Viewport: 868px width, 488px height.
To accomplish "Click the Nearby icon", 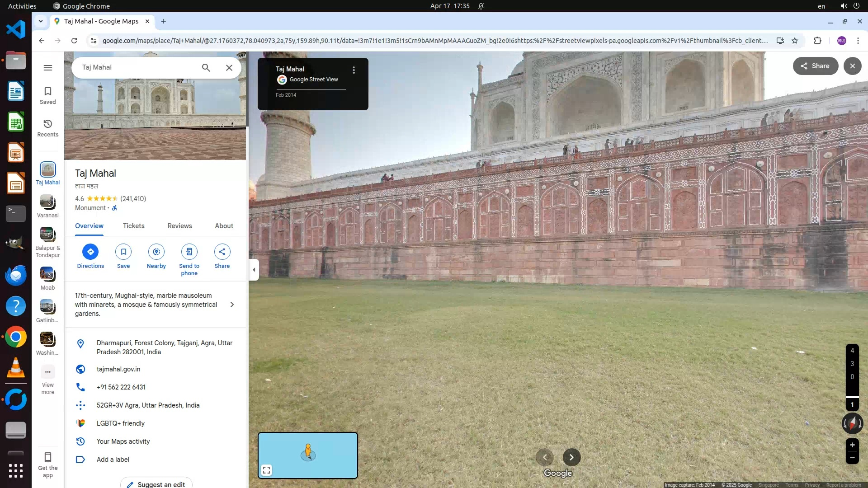I will (x=156, y=252).
